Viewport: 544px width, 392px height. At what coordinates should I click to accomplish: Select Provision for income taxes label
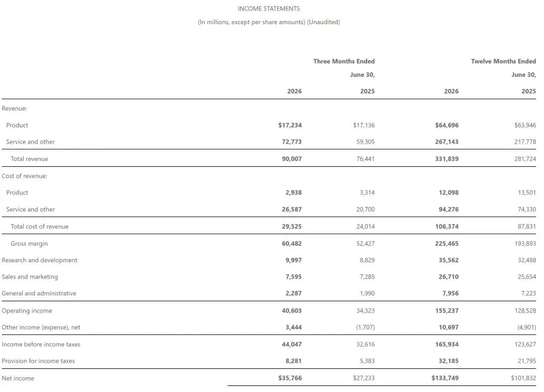pyautogui.click(x=38, y=361)
